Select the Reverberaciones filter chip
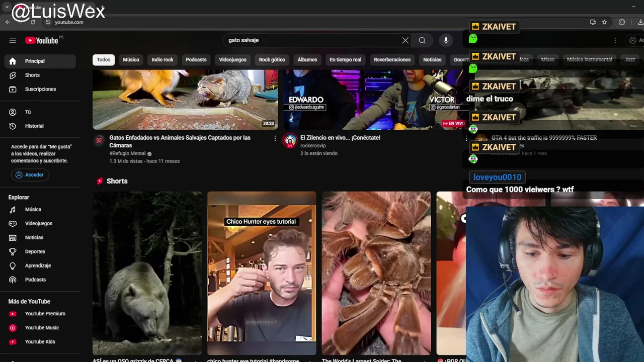644x362 pixels. coord(392,60)
